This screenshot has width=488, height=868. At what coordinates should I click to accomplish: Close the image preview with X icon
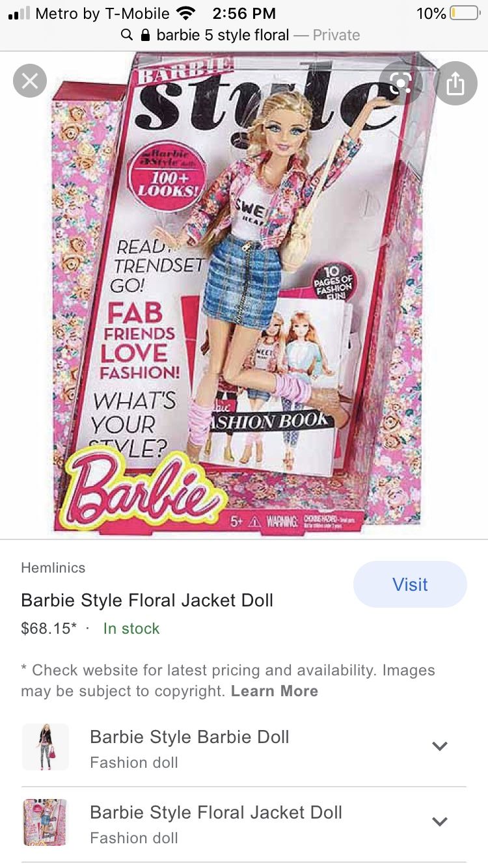tap(30, 81)
